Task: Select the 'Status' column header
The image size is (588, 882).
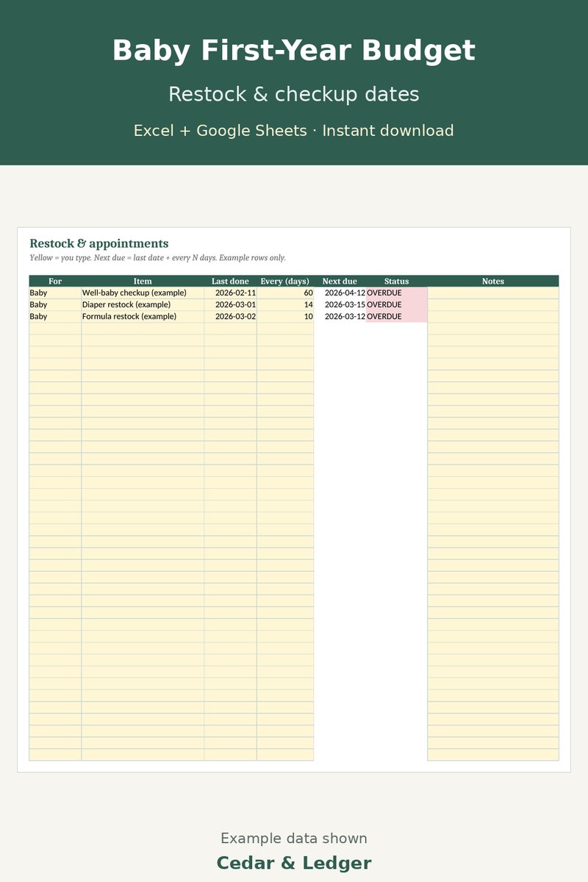Action: [396, 281]
